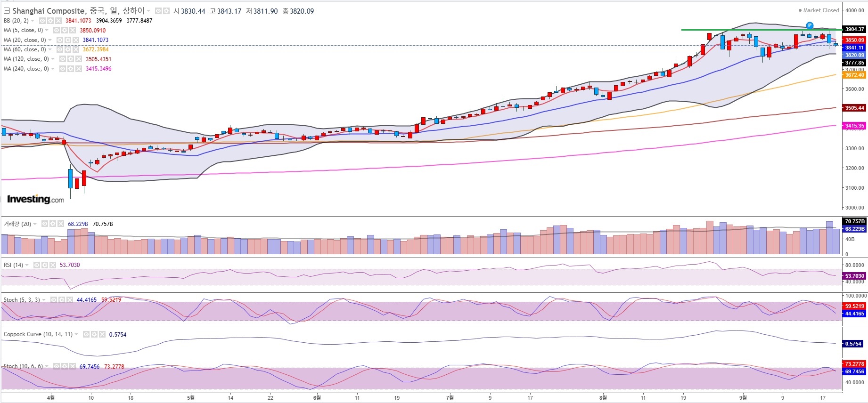Toggle visibility of MA (60, close, 0)
Image resolution: width=868 pixels, height=403 pixels.
tap(59, 49)
